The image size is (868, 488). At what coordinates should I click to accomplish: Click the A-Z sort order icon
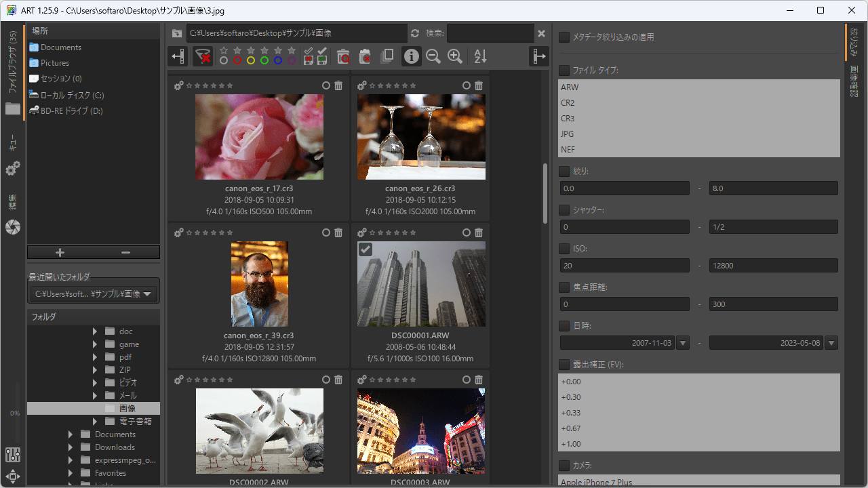point(480,57)
